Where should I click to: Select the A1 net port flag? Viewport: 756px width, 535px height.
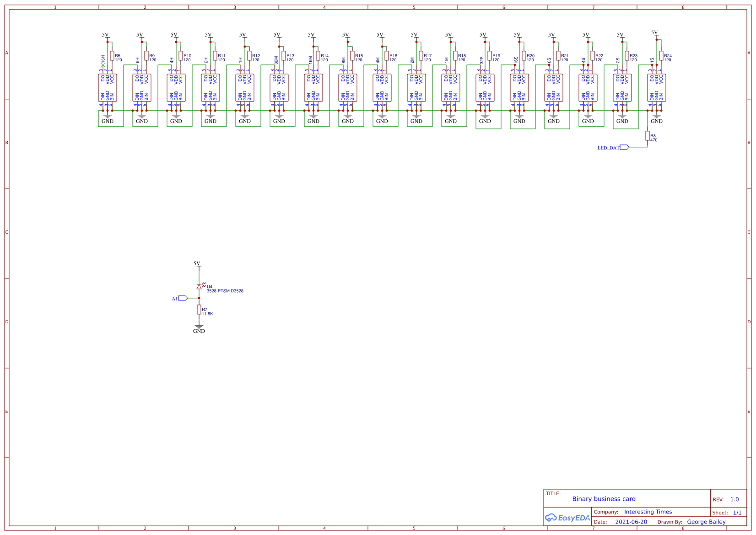pyautogui.click(x=183, y=298)
